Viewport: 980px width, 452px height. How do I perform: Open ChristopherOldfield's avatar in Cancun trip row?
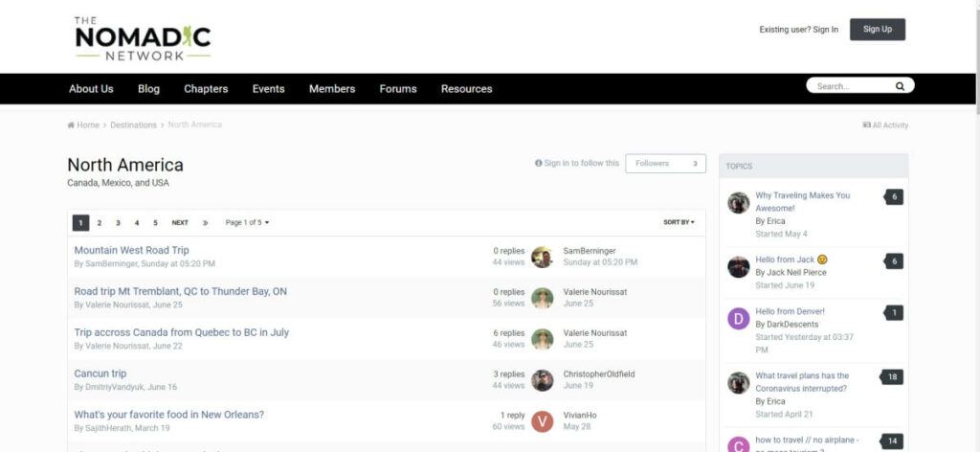tap(542, 380)
